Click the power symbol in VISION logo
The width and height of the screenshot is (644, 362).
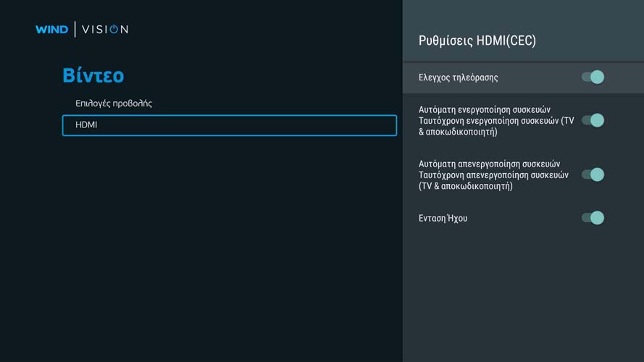coord(114,29)
